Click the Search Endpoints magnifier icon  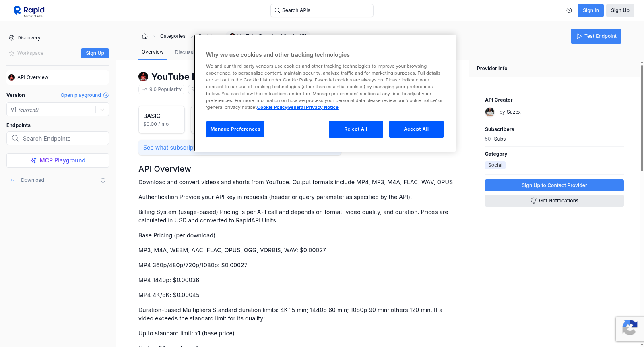[x=15, y=138]
